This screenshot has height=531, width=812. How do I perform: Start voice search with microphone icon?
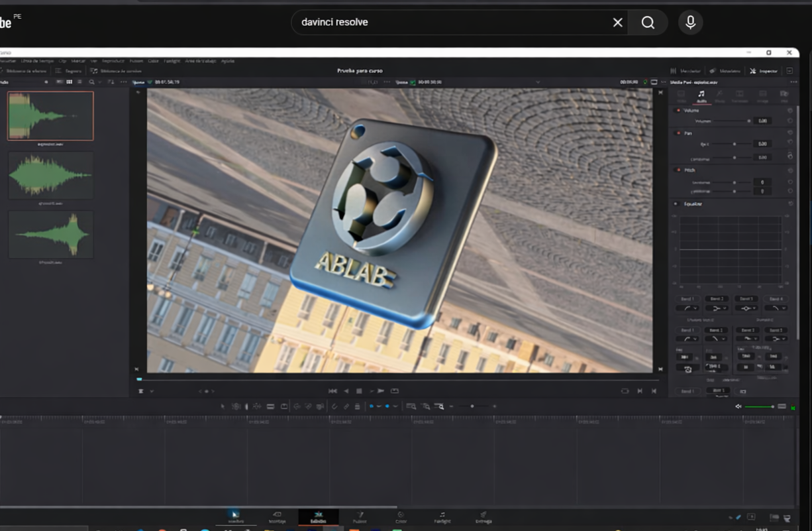[x=690, y=23]
